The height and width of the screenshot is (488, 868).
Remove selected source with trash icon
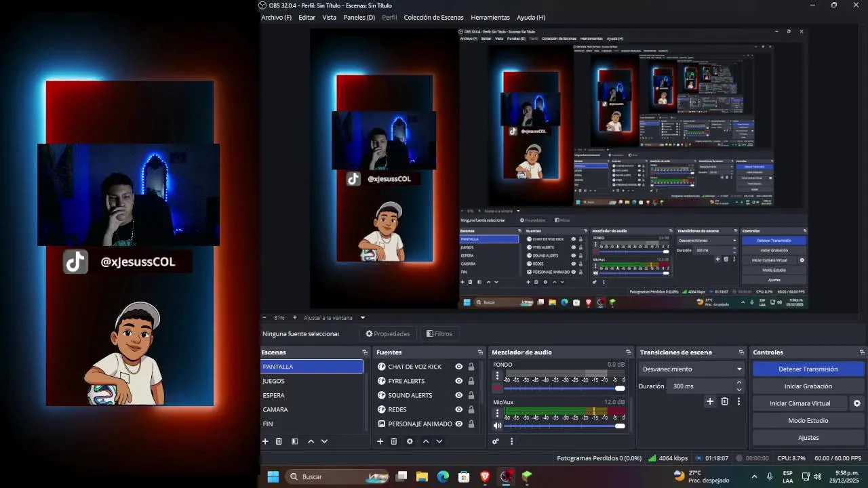(x=393, y=441)
